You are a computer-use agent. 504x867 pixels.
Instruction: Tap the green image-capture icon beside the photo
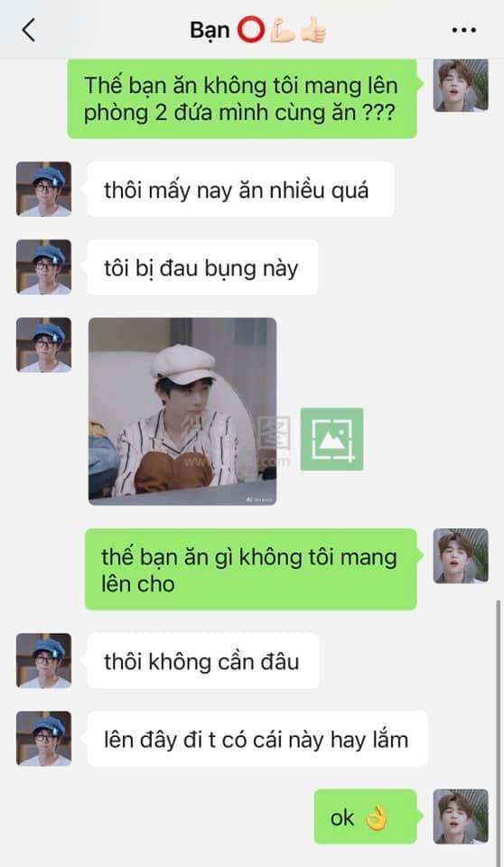coord(332,439)
